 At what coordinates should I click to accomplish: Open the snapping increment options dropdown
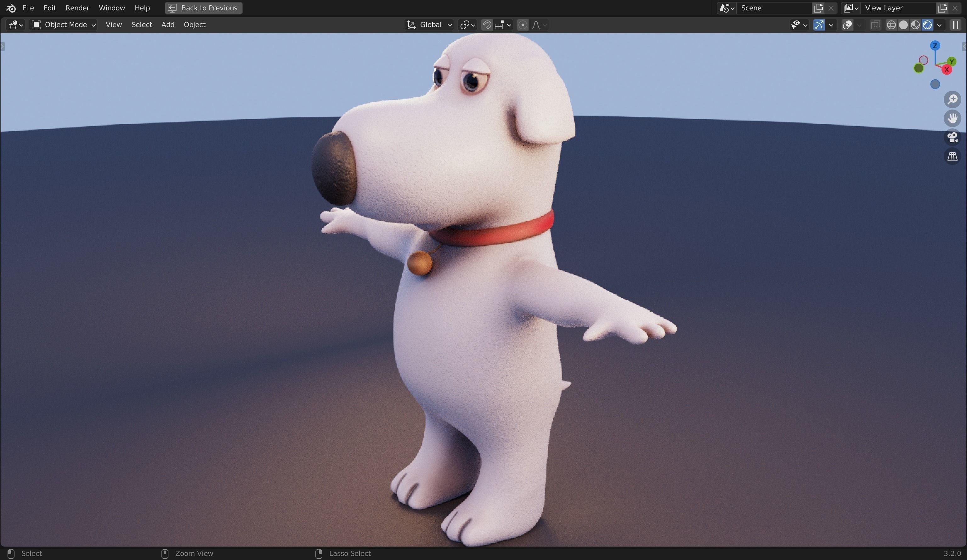pyautogui.click(x=503, y=25)
